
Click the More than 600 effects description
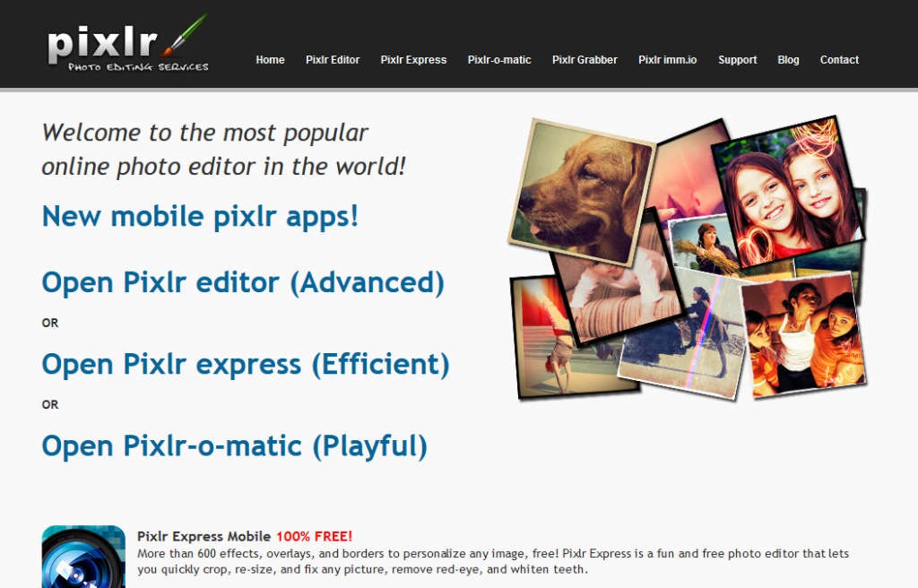coord(493,561)
